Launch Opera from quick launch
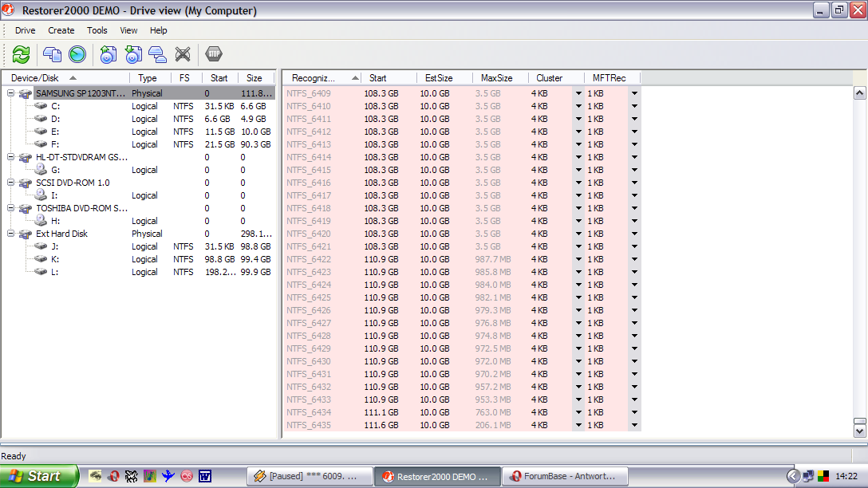The height and width of the screenshot is (488, 868). tap(113, 476)
